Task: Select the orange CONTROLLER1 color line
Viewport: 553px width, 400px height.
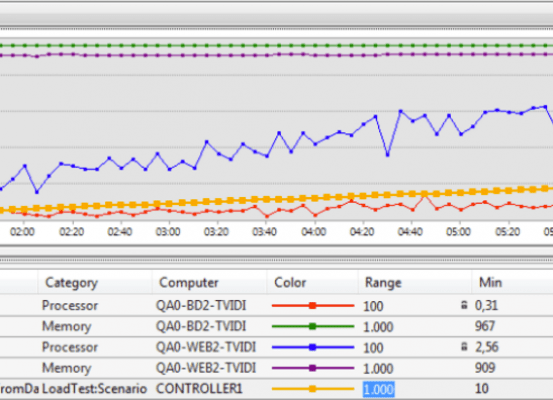Action: (313, 389)
